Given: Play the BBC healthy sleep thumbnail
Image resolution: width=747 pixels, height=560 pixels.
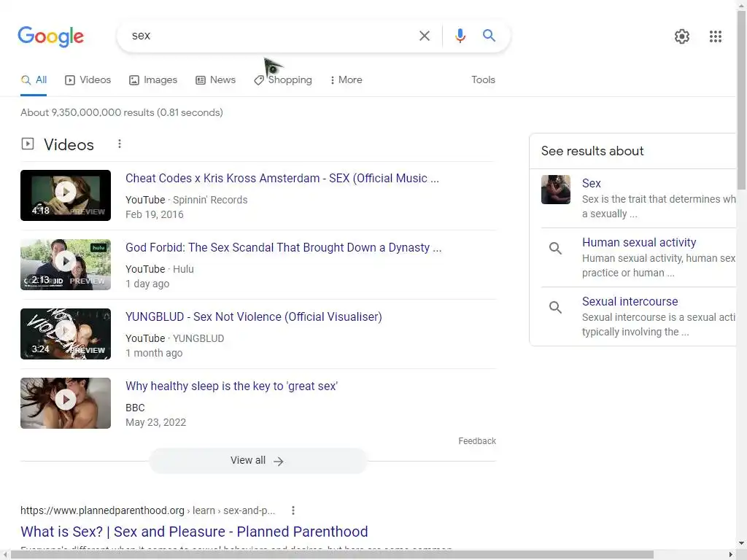Looking at the screenshot, I should pos(66,403).
